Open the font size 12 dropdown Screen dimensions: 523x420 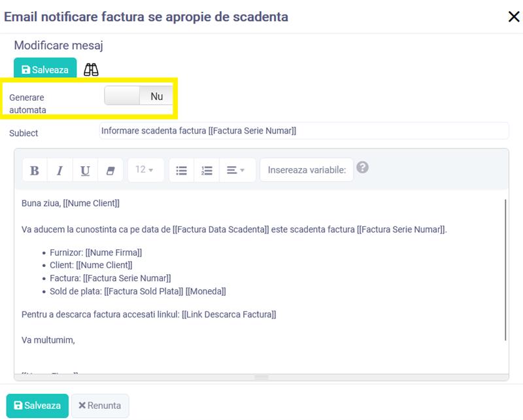(144, 170)
